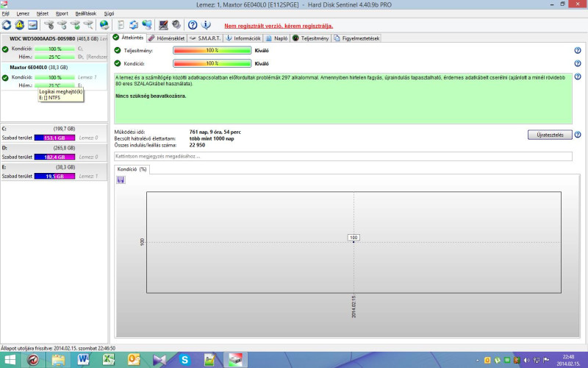Switch to the S.M.A.R.T. tab

[x=206, y=38]
